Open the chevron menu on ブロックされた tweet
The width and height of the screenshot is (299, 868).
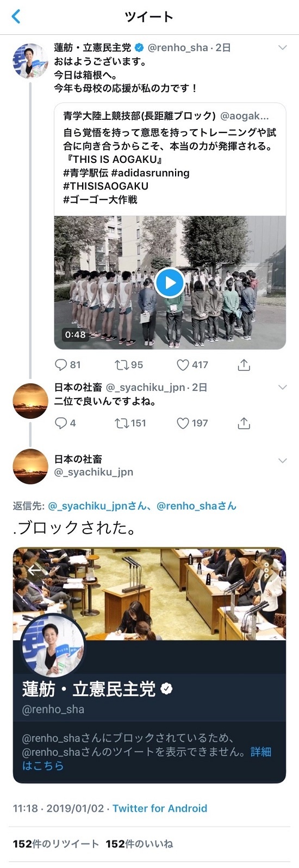[x=282, y=460]
